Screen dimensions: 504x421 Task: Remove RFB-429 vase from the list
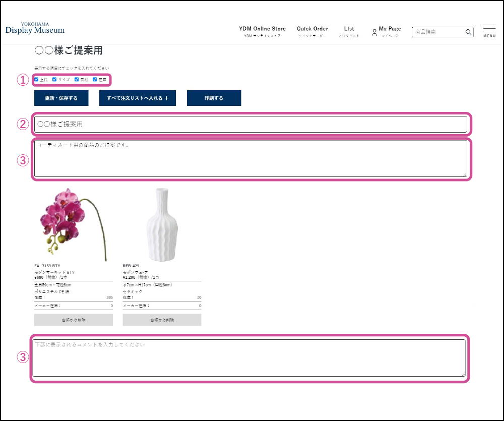tap(162, 320)
